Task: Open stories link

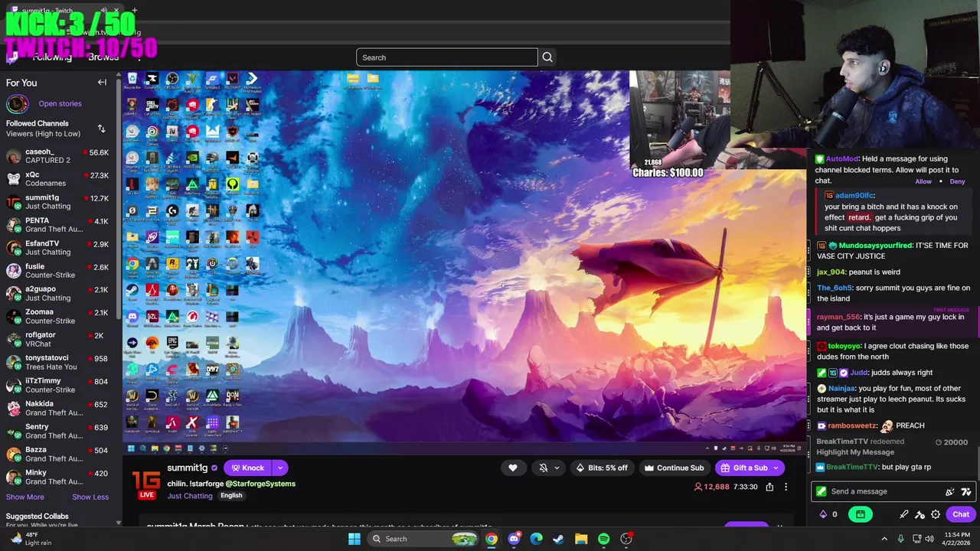Action: click(x=60, y=103)
